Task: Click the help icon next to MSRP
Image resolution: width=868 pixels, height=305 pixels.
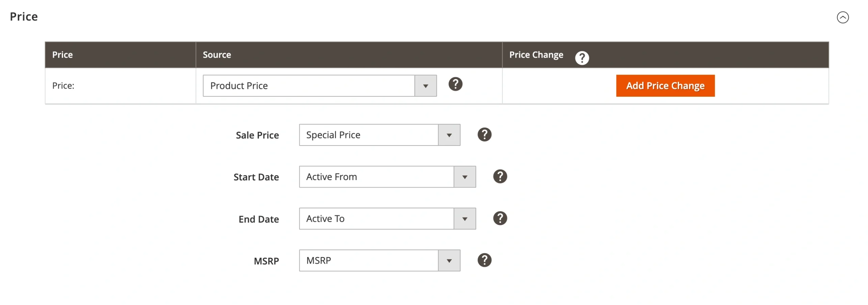Action: click(484, 260)
